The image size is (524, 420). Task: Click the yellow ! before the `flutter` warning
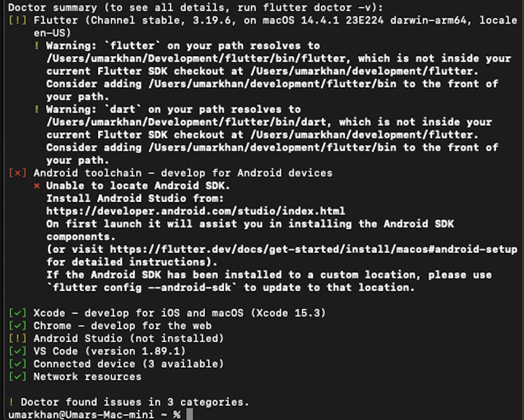37,46
